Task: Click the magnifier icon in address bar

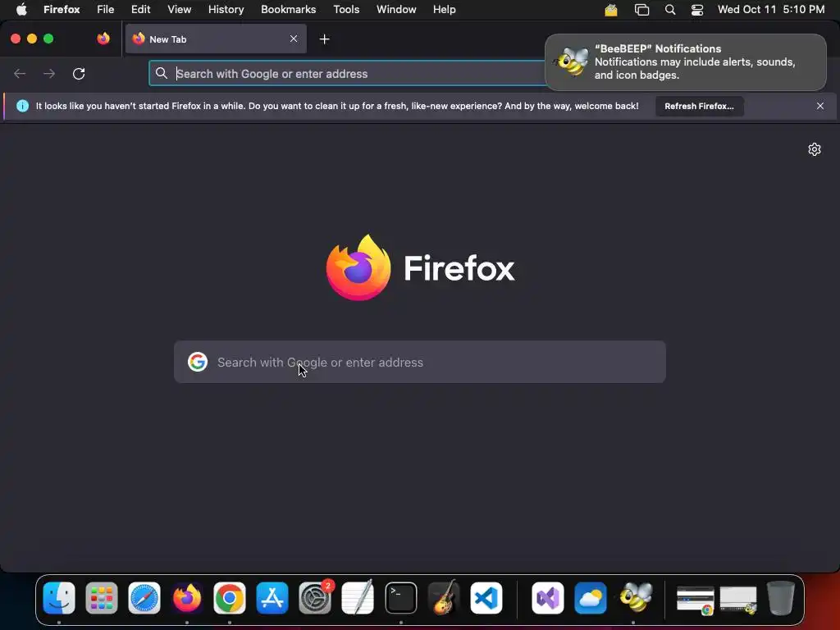Action: (162, 73)
